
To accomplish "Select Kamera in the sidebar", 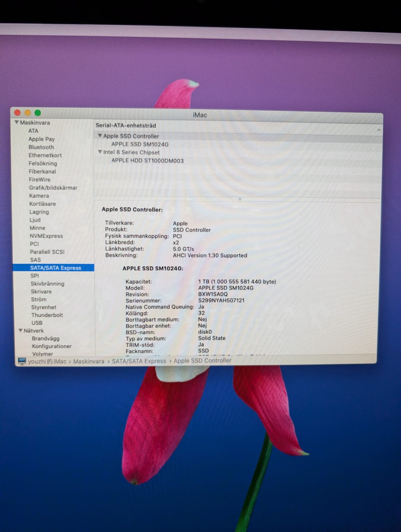I will 39,196.
